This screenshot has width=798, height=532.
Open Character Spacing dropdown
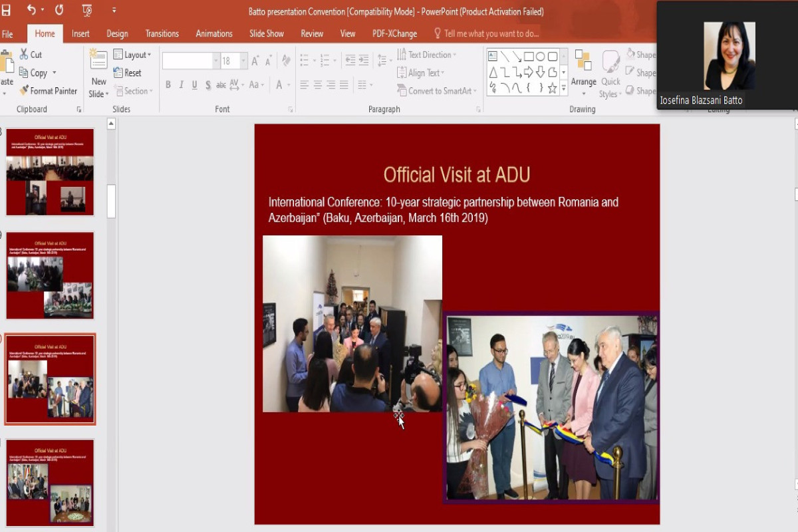[237, 84]
